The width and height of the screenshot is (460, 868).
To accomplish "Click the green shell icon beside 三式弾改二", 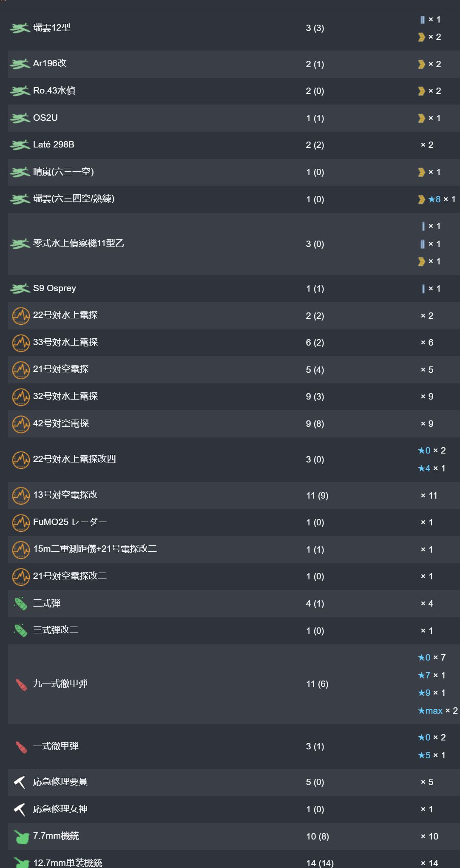I will point(20,630).
